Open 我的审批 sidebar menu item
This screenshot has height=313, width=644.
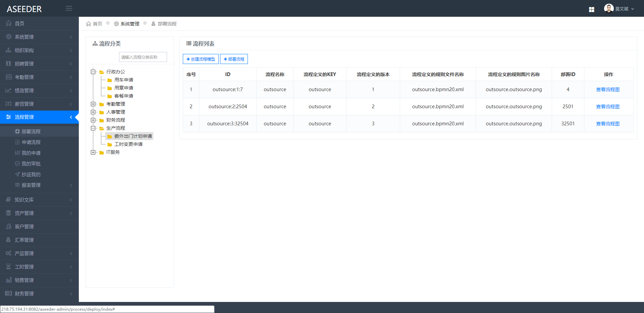[31, 164]
